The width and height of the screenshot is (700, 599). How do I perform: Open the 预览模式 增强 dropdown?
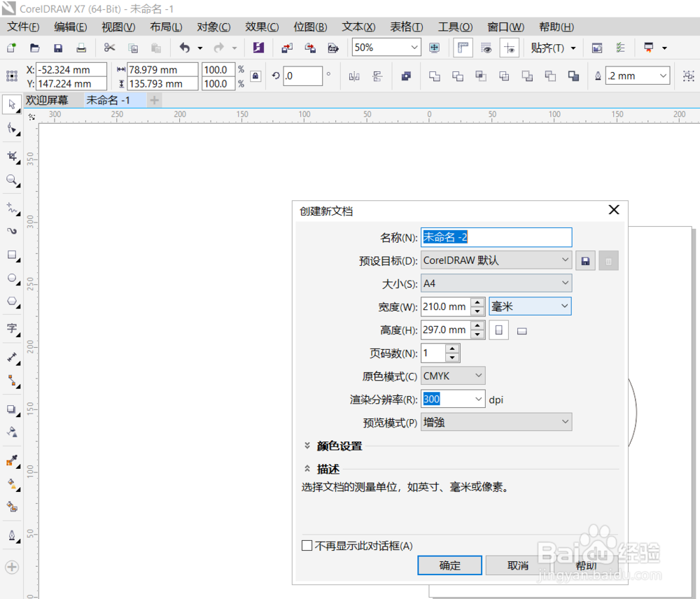(x=496, y=422)
